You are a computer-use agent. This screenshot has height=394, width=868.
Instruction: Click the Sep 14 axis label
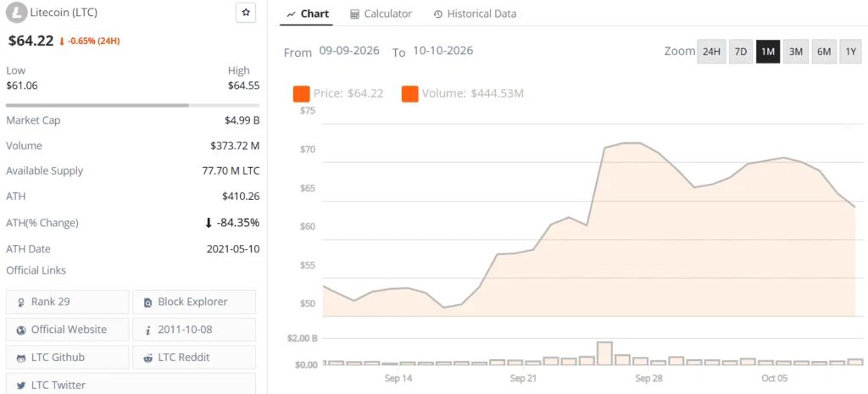pos(398,379)
